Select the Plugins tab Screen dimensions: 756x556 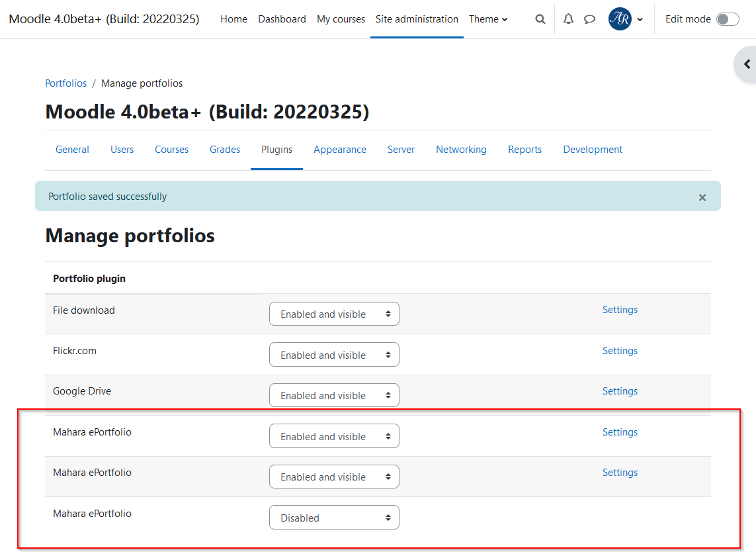coord(276,150)
